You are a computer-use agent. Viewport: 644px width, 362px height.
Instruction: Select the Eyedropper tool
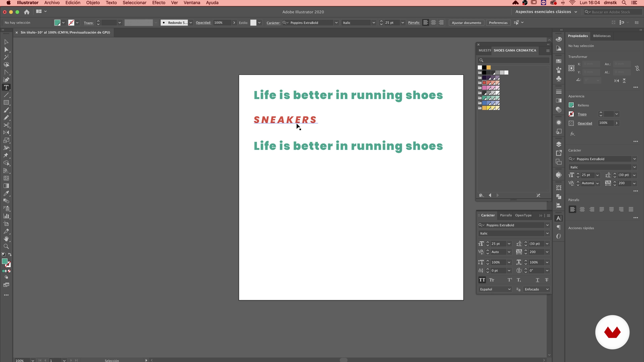point(6,193)
